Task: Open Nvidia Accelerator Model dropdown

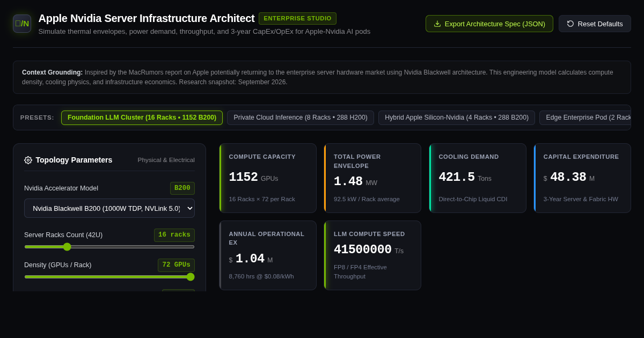Action: pyautogui.click(x=109, y=208)
